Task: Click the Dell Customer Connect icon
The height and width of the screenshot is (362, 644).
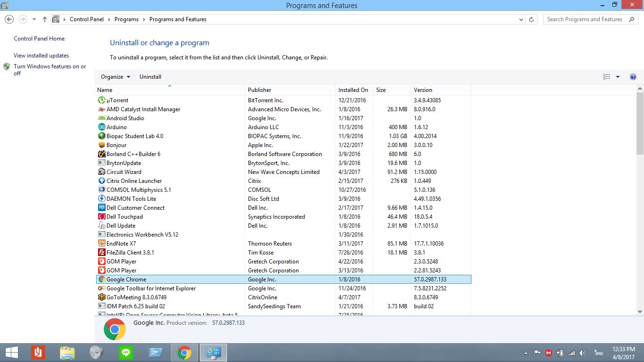Action: pyautogui.click(x=101, y=208)
